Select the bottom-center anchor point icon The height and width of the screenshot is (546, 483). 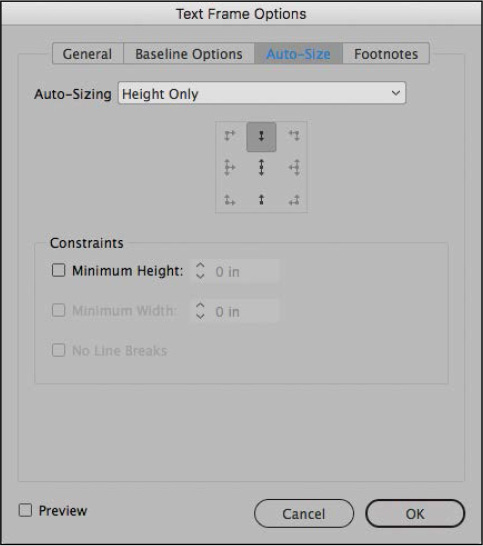point(261,200)
